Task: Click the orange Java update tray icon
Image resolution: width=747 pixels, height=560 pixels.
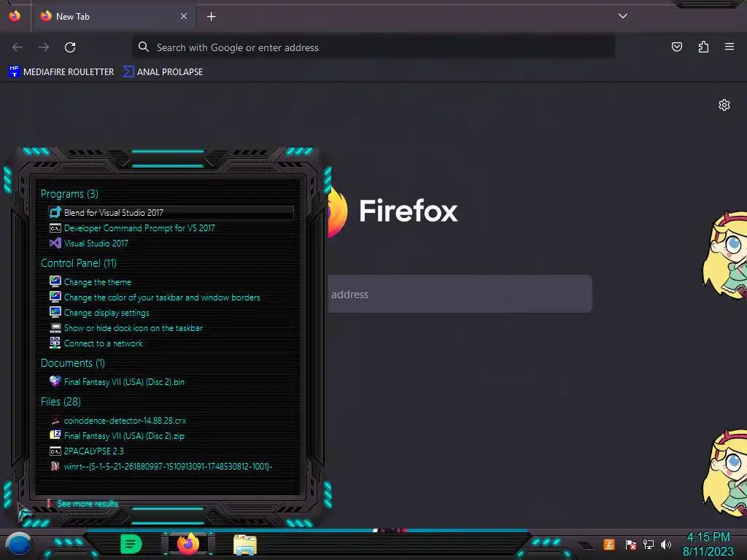Action: (x=609, y=544)
